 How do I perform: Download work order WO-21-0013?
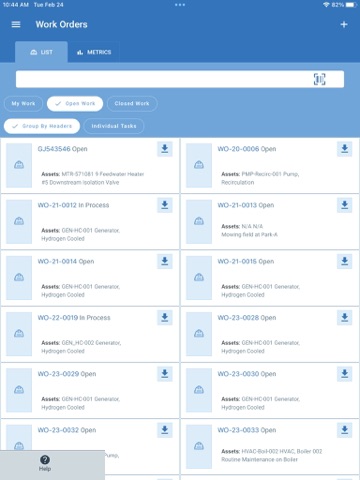click(x=345, y=205)
